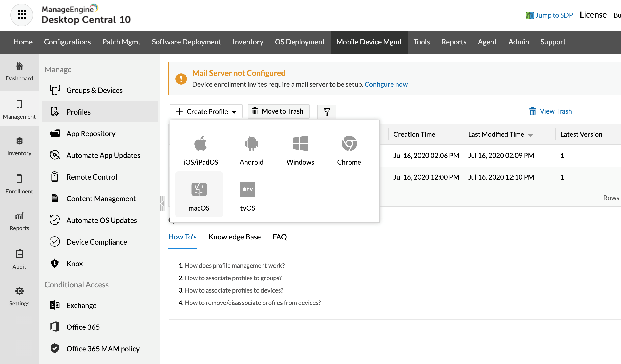Click the filter funnel icon

point(327,112)
